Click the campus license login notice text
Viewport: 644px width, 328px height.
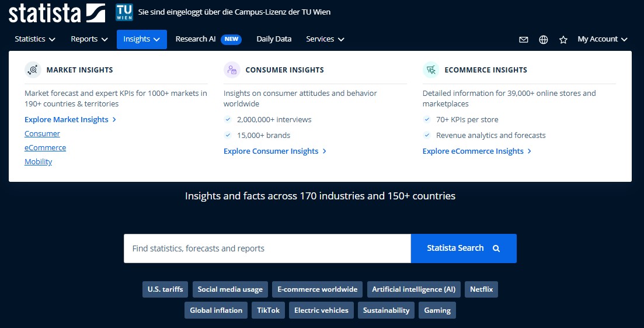coord(234,12)
